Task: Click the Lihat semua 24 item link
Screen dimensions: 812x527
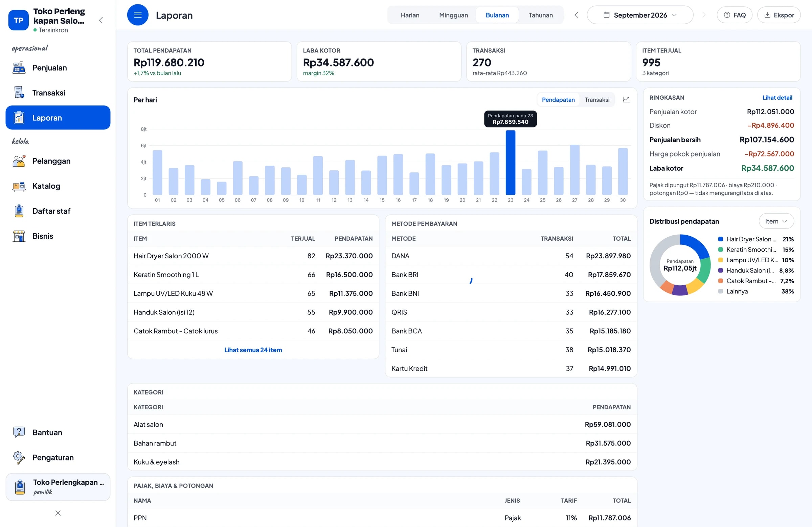Action: (253, 350)
